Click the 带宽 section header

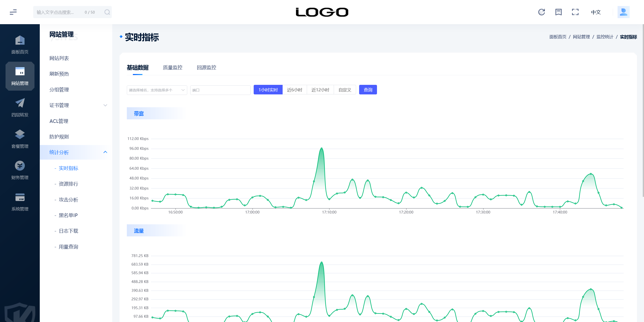tap(139, 114)
